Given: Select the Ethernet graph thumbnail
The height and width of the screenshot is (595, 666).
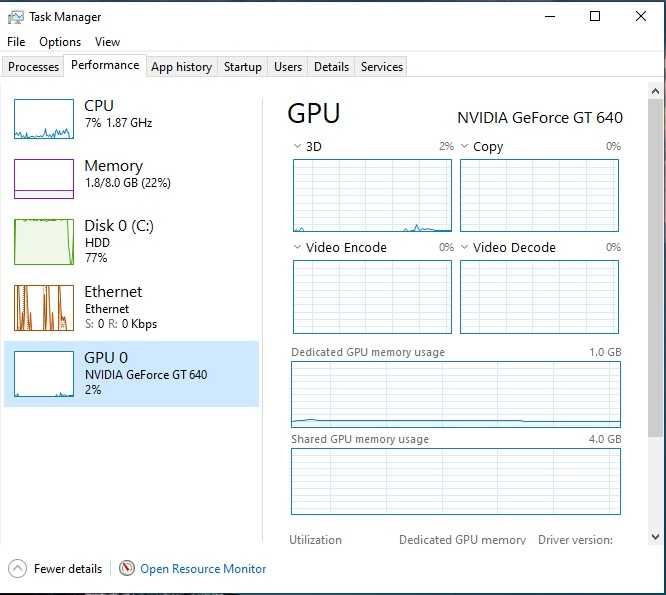Looking at the screenshot, I should pos(44,307).
